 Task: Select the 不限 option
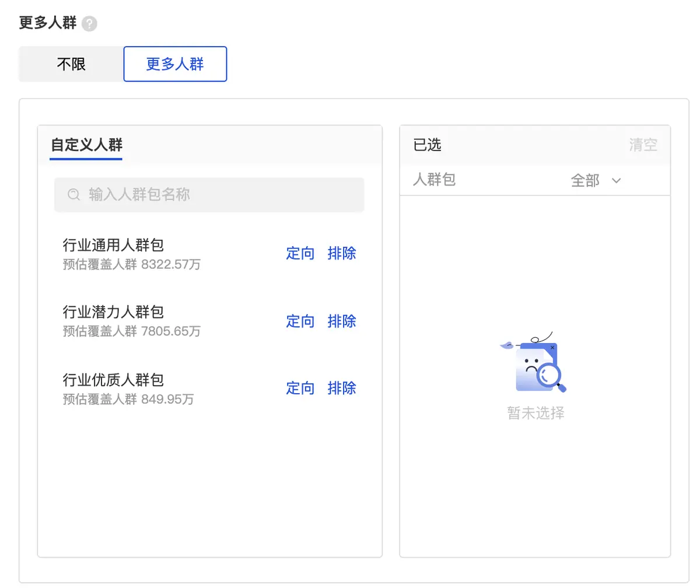click(71, 64)
